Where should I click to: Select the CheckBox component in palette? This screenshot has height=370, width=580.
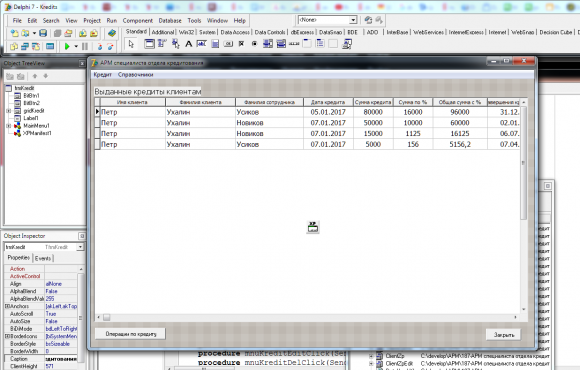click(x=241, y=44)
